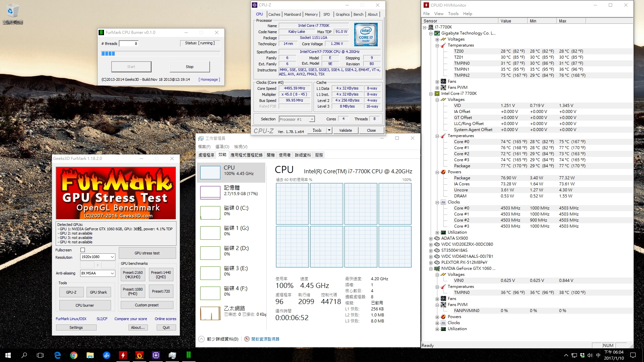Open the action center notification icon
The image size is (644, 362).
pos(633,355)
